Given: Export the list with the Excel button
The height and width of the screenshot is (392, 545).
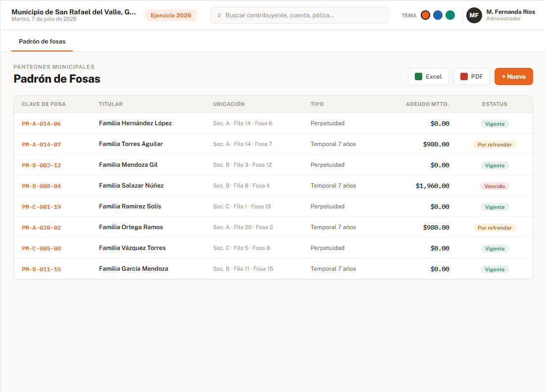Looking at the screenshot, I should pos(428,76).
